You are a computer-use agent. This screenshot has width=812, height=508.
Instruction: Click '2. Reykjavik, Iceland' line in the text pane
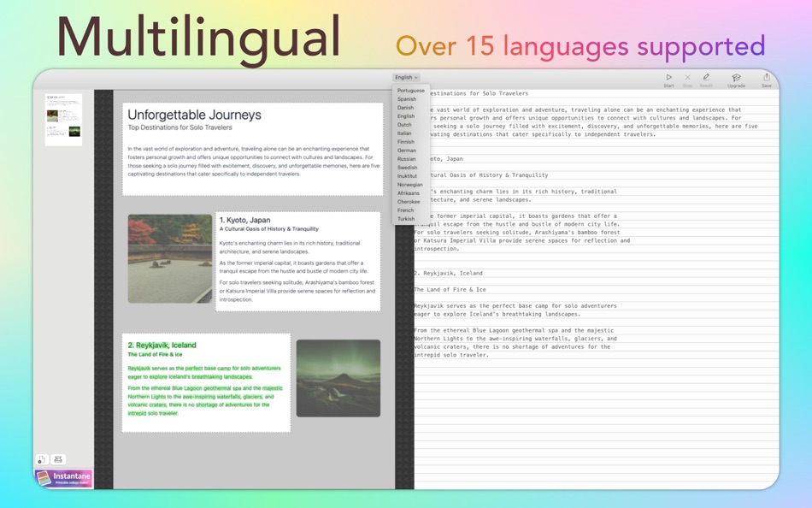[x=448, y=273]
